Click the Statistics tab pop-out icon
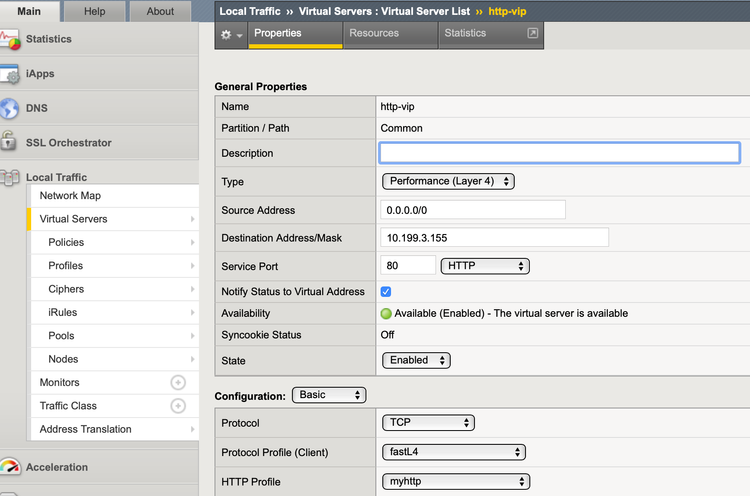The height and width of the screenshot is (496, 750). point(533,33)
